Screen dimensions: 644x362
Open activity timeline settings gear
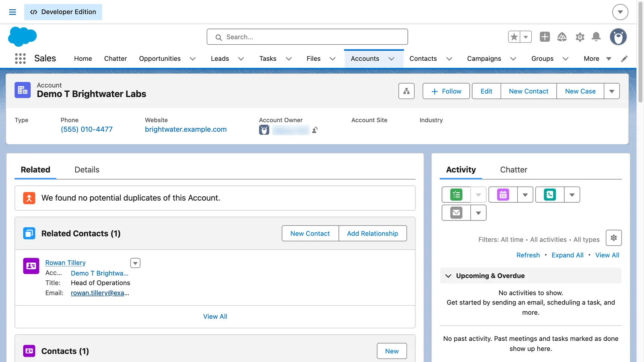coord(614,238)
